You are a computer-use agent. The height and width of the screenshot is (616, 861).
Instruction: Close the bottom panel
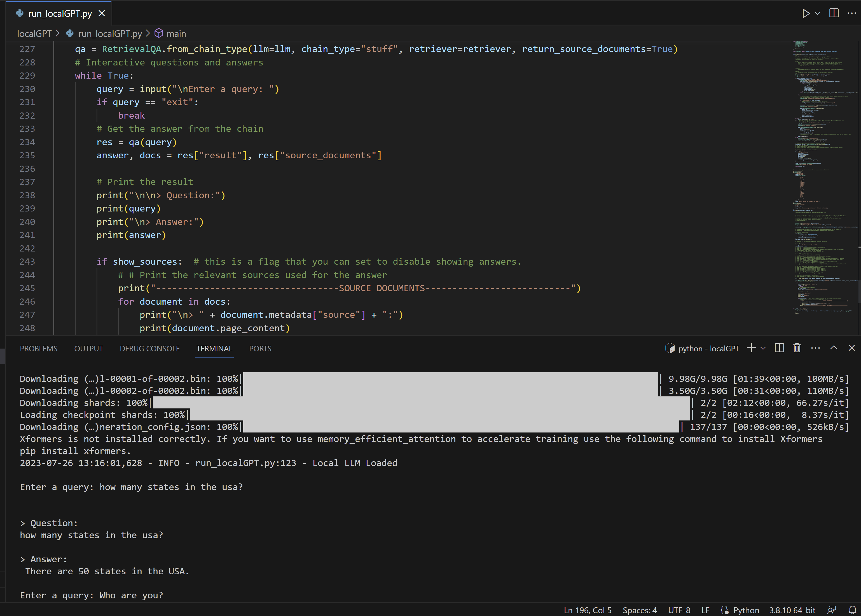click(851, 348)
